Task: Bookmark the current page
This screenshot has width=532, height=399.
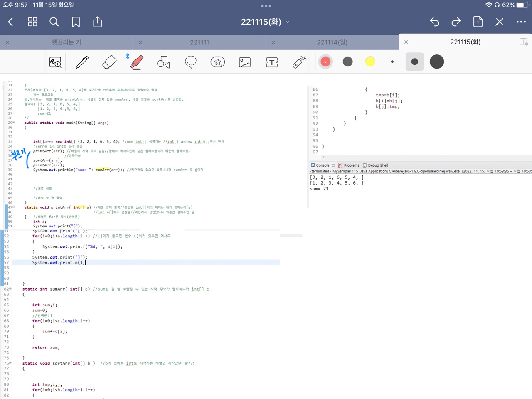Action: point(76,22)
